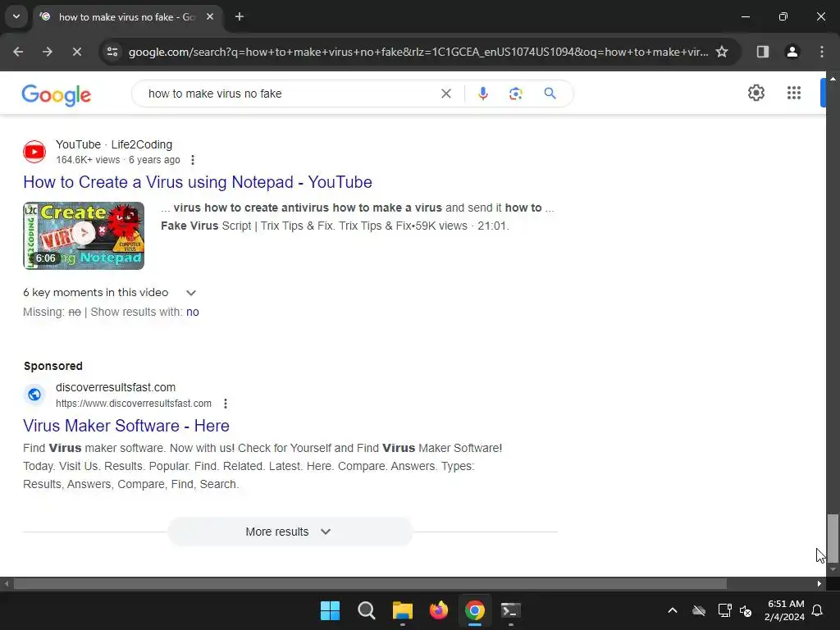840x630 pixels.
Task: Go to the Google homepage logo
Action: click(x=57, y=95)
